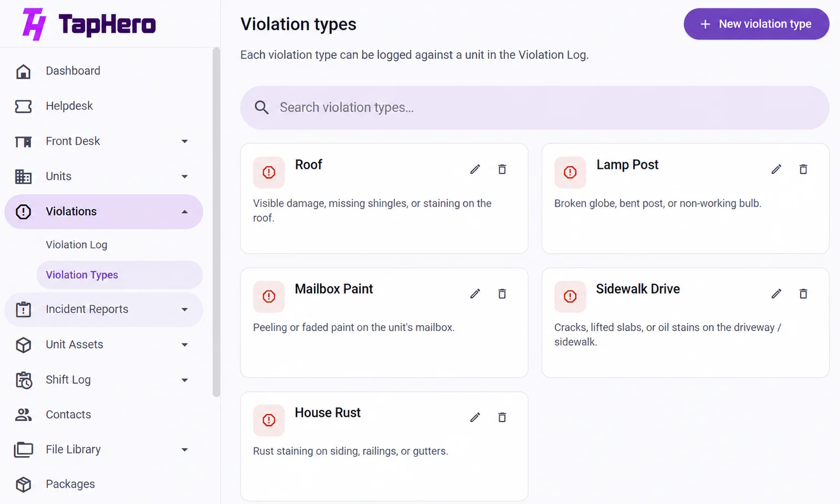Click the Violation types page heading
840x504 pixels.
click(298, 24)
